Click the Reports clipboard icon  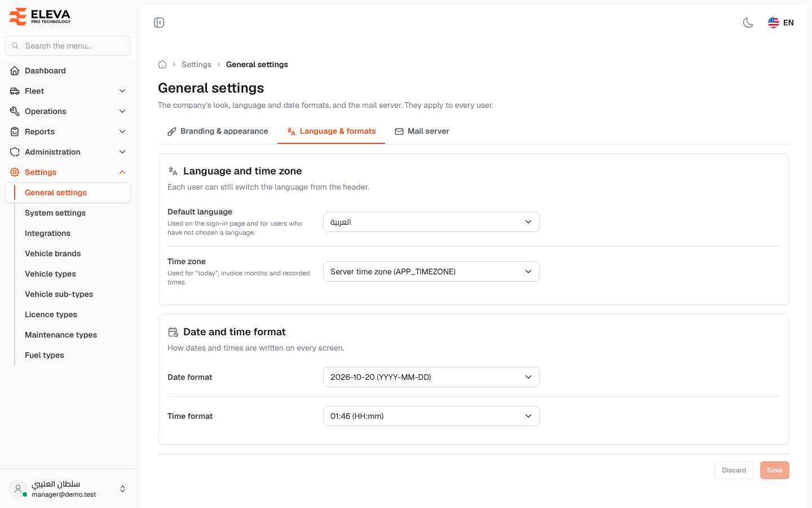(15, 132)
